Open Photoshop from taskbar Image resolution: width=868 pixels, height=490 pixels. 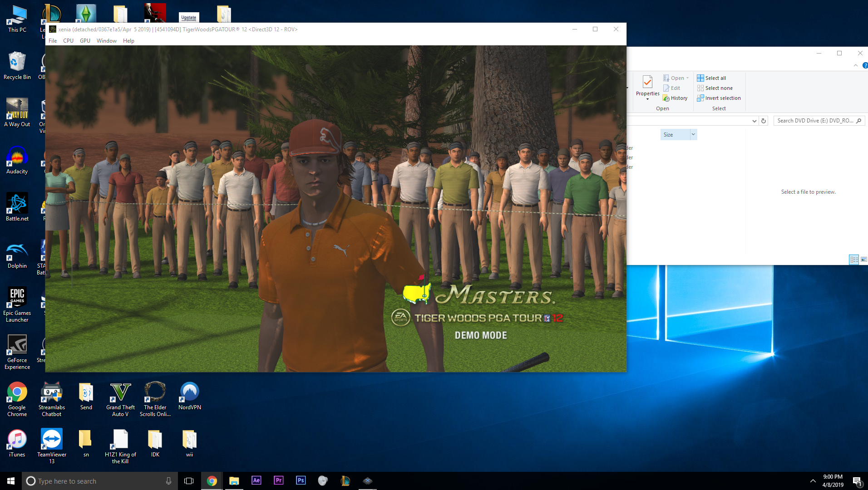tap(301, 481)
